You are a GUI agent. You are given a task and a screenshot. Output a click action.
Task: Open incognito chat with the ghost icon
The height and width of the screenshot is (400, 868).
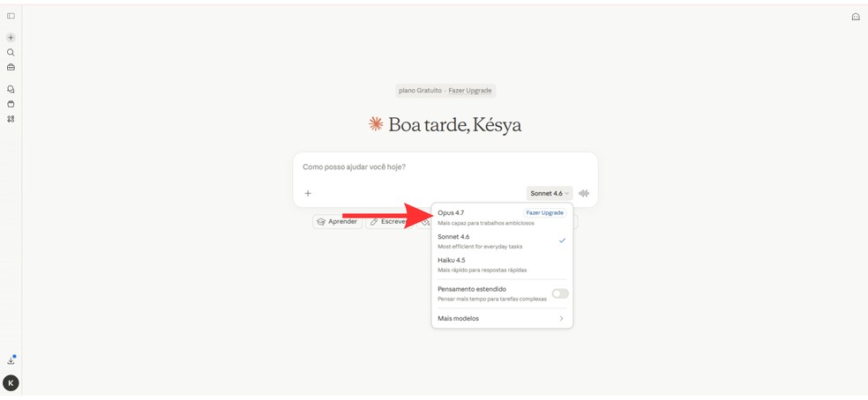856,17
